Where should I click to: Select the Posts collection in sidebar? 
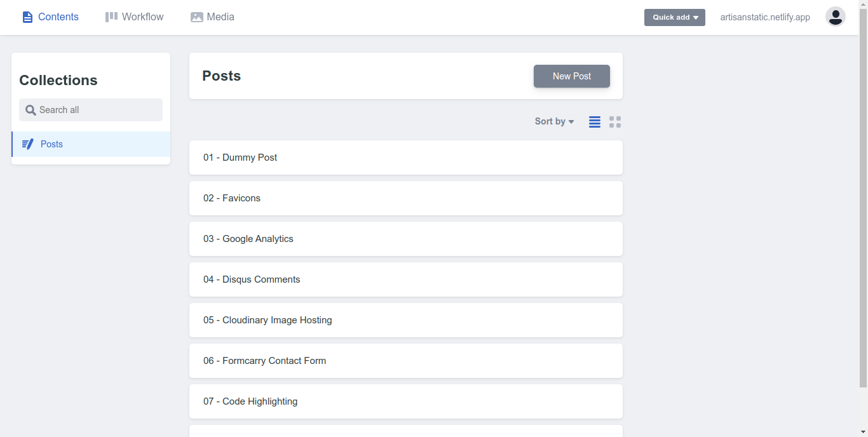(91, 144)
